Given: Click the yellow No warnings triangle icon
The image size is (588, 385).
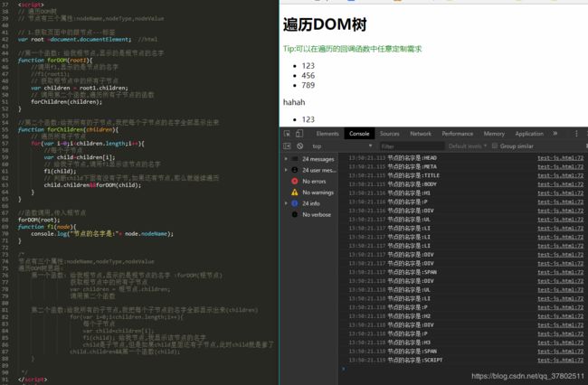Looking at the screenshot, I should tap(295, 192).
